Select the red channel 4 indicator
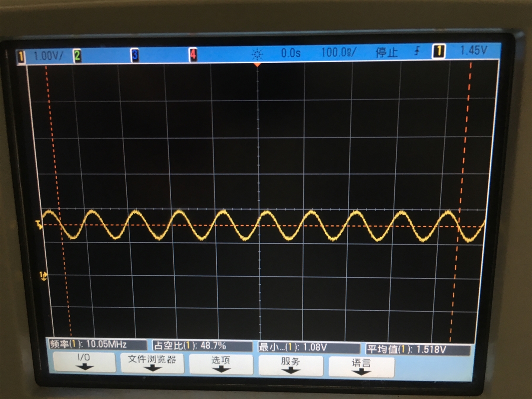532x399 pixels. coord(193,55)
